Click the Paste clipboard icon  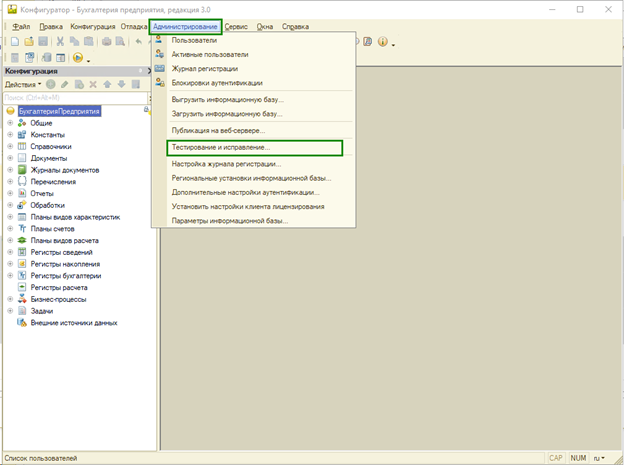coord(89,41)
